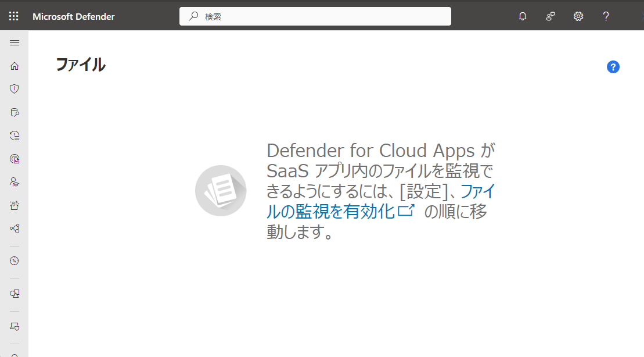The width and height of the screenshot is (644, 357).
Task: Click the ファイル page heading
Action: pyautogui.click(x=81, y=65)
